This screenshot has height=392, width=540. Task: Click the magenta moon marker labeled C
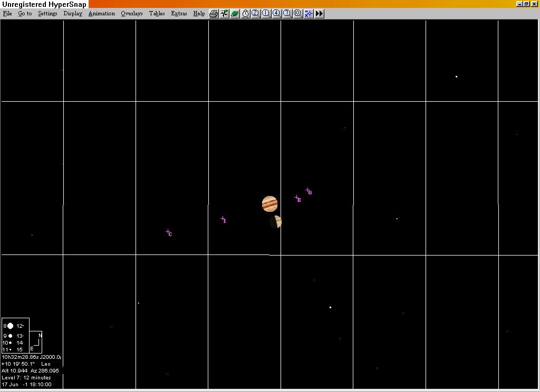coord(168,232)
